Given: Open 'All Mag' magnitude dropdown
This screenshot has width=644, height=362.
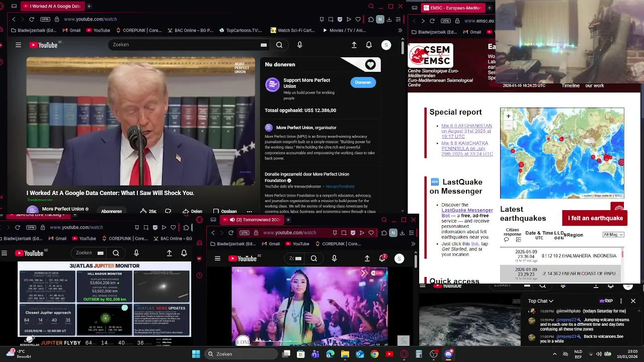Looking at the screenshot, I should click(613, 235).
